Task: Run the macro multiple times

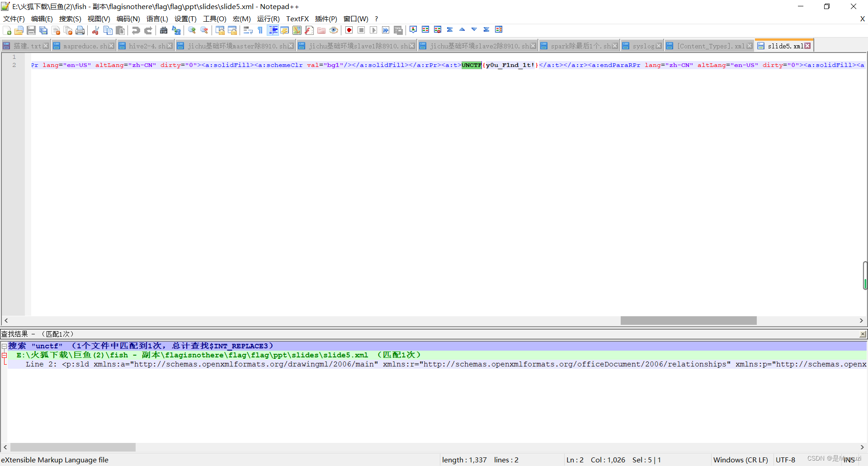Action: click(386, 30)
